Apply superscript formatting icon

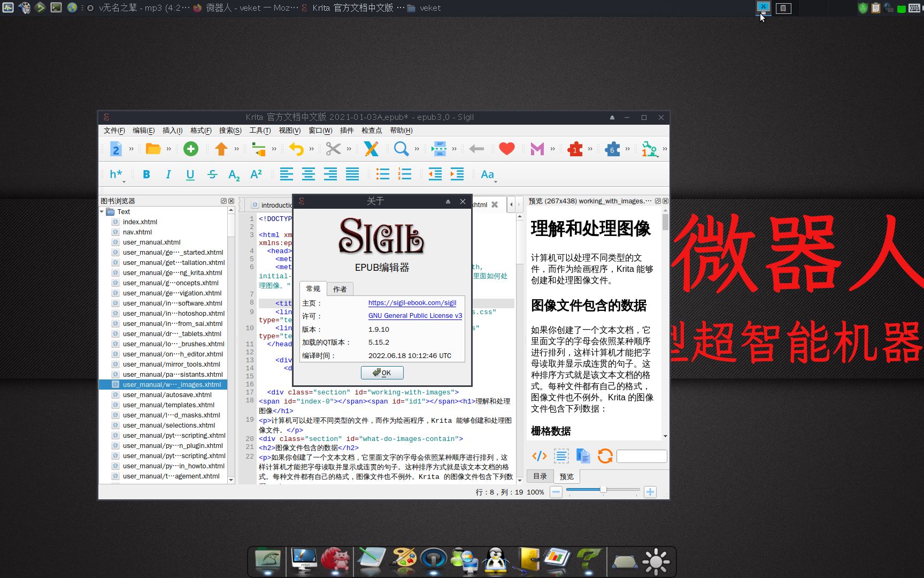tap(256, 174)
